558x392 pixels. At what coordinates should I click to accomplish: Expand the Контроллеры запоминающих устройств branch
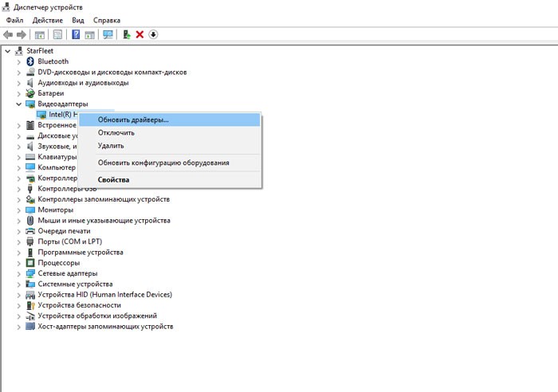point(18,199)
